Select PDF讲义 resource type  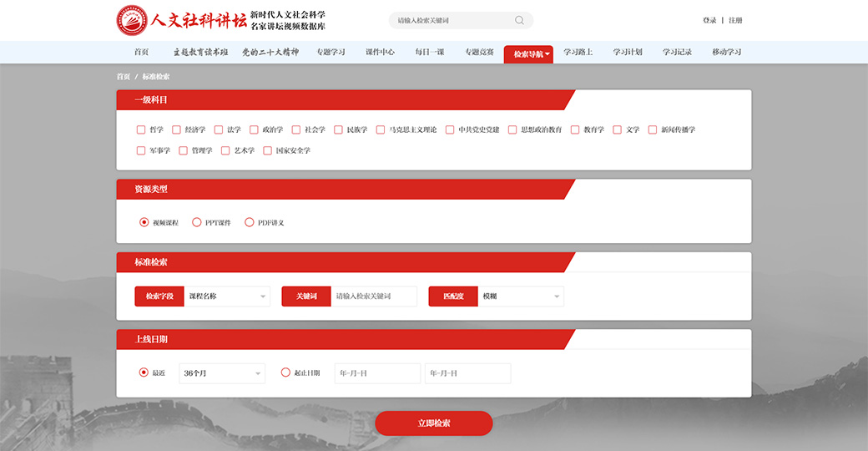(x=250, y=222)
